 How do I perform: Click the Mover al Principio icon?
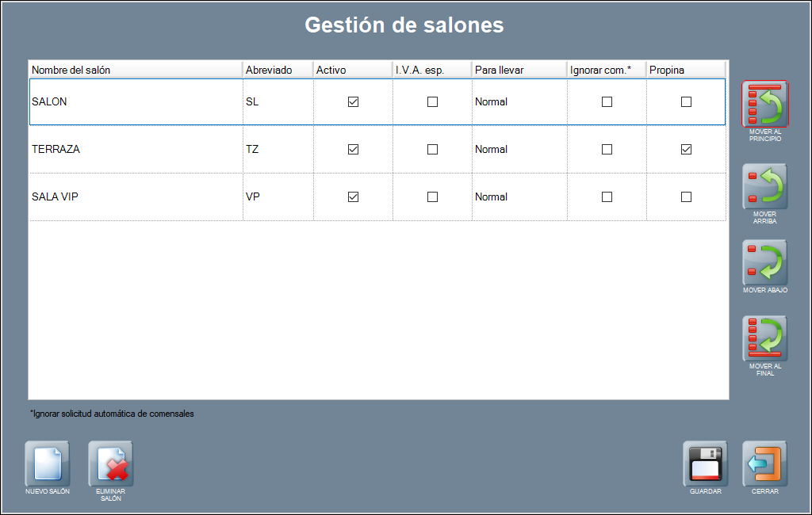[765, 104]
